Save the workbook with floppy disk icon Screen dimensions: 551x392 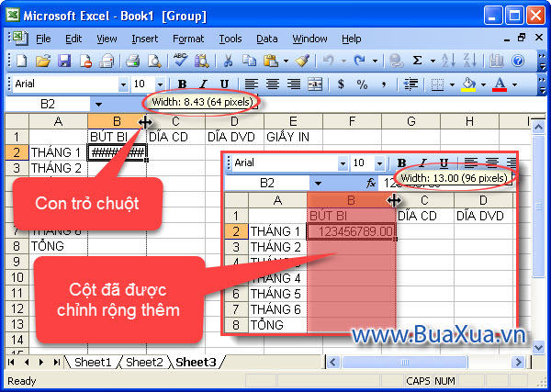64,62
